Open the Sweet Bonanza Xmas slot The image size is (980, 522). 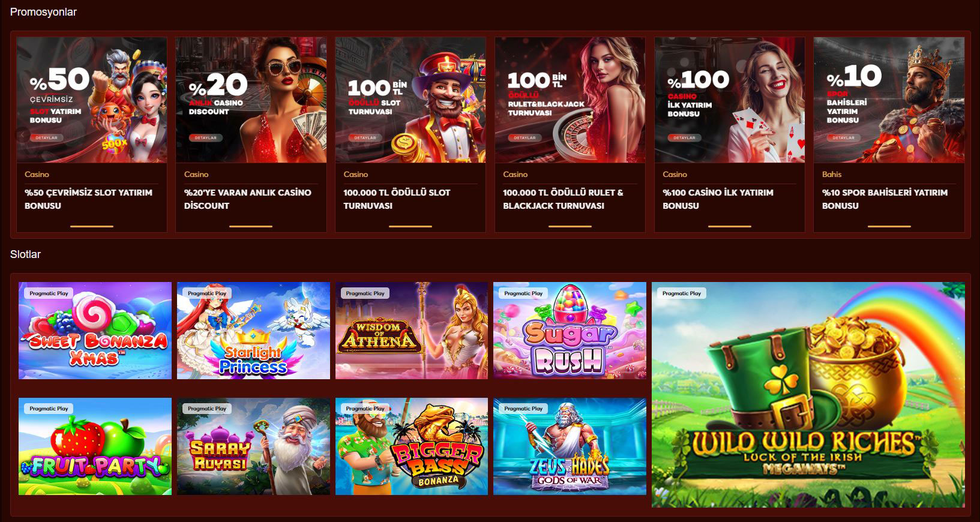tap(95, 331)
